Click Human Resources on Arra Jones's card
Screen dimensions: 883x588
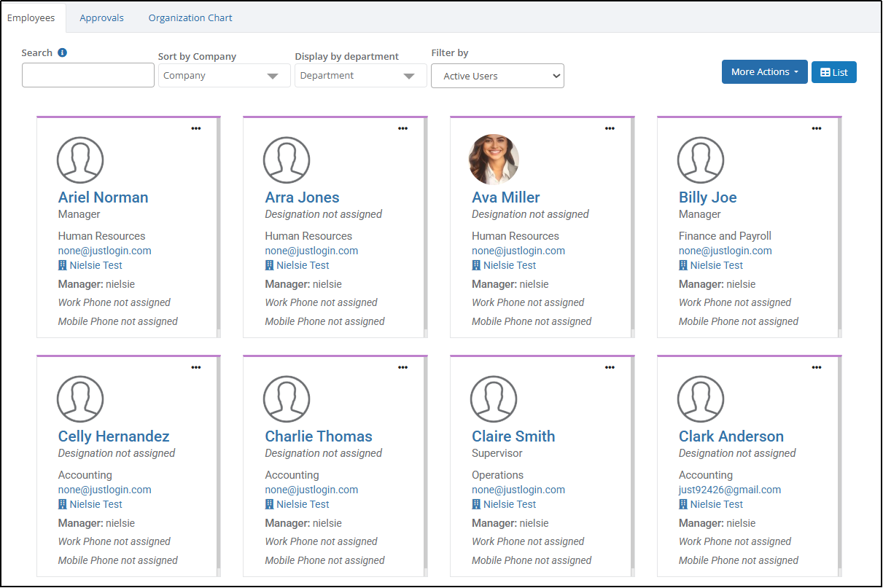[308, 236]
